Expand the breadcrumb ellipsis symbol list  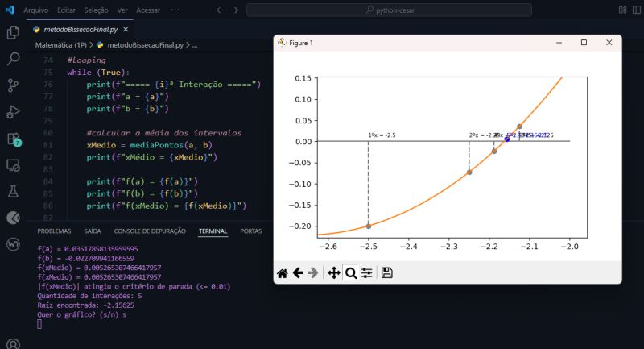(x=195, y=45)
